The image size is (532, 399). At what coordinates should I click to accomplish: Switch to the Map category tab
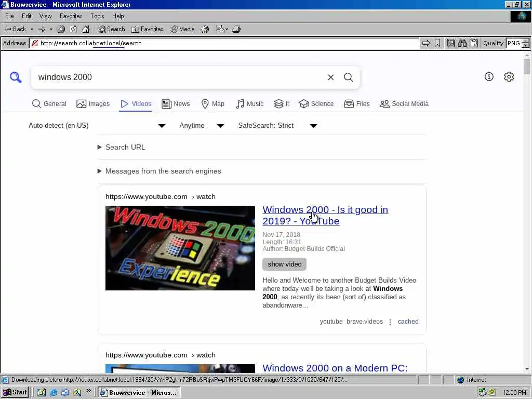pos(212,104)
